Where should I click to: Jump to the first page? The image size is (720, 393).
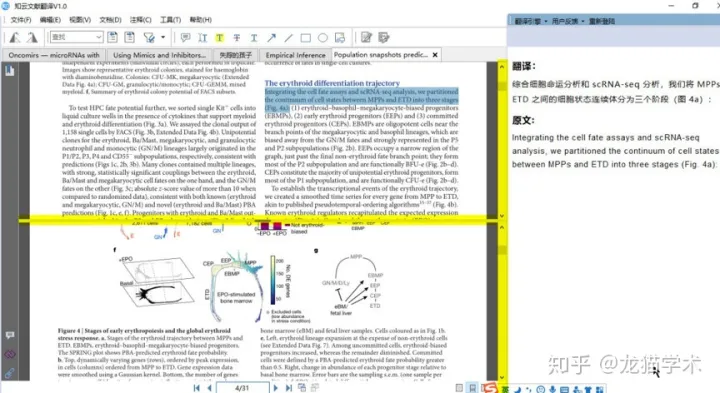[x=197, y=388]
